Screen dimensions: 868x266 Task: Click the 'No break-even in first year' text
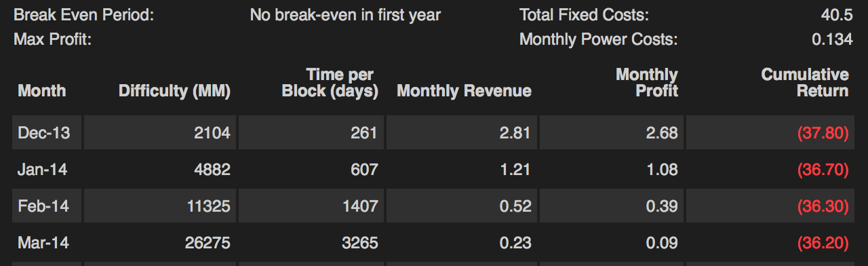click(345, 15)
